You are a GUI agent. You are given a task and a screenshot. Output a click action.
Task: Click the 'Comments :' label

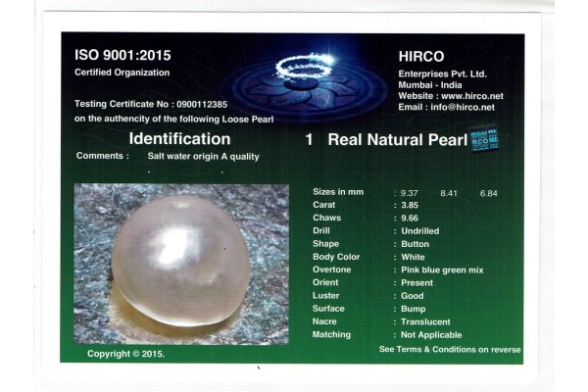[x=102, y=156]
